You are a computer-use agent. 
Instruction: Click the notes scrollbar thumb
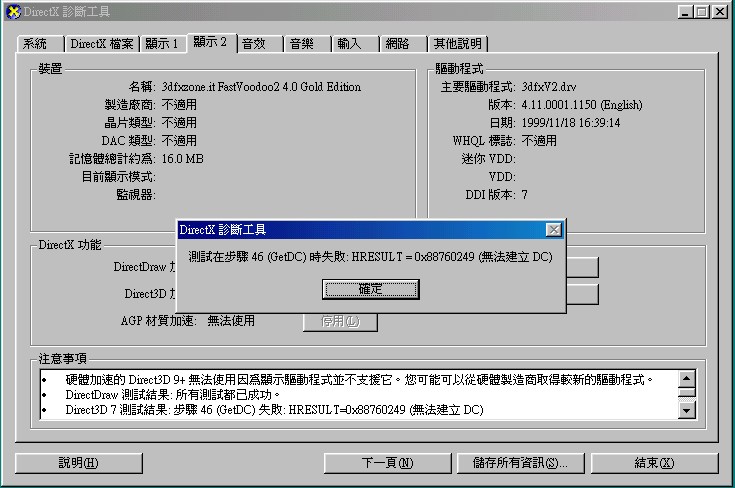(687, 392)
